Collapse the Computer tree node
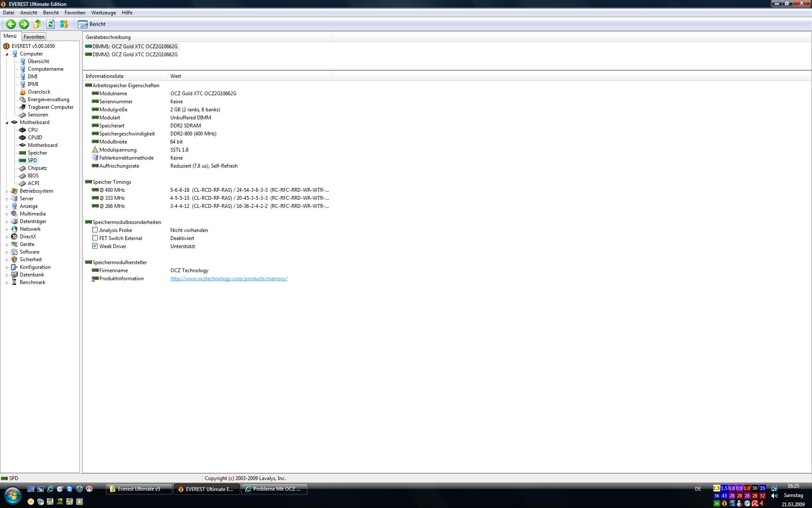The height and width of the screenshot is (508, 812). pyautogui.click(x=7, y=54)
